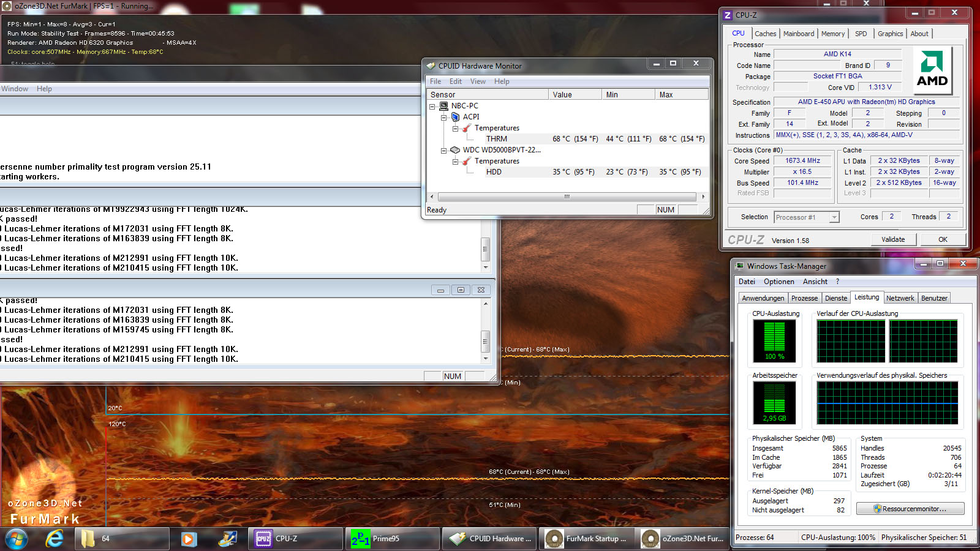Switch to CPU-Z via its taskbar button
Screen dimensions: 980x551
tap(296, 539)
